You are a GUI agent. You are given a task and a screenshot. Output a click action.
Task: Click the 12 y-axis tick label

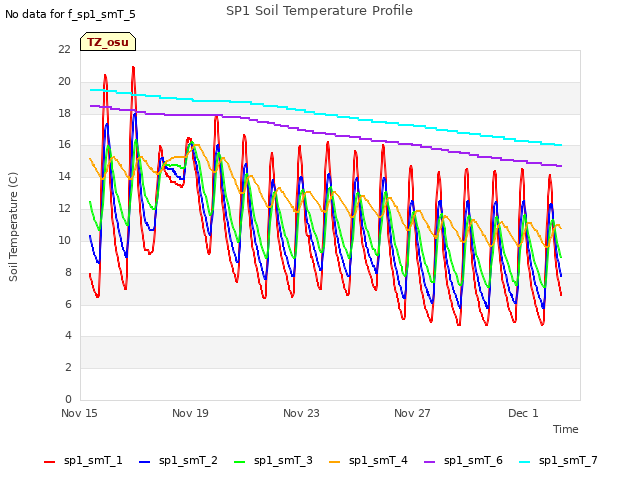tap(64, 209)
